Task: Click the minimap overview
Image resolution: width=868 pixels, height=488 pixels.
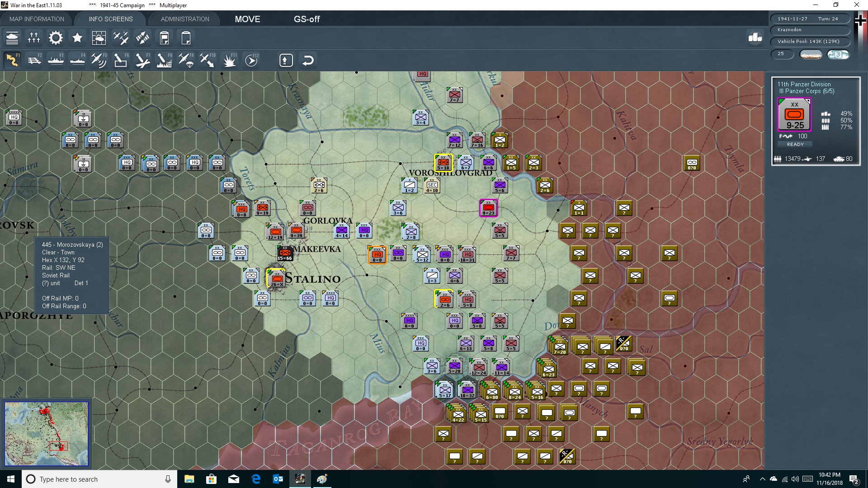Action: [x=46, y=434]
